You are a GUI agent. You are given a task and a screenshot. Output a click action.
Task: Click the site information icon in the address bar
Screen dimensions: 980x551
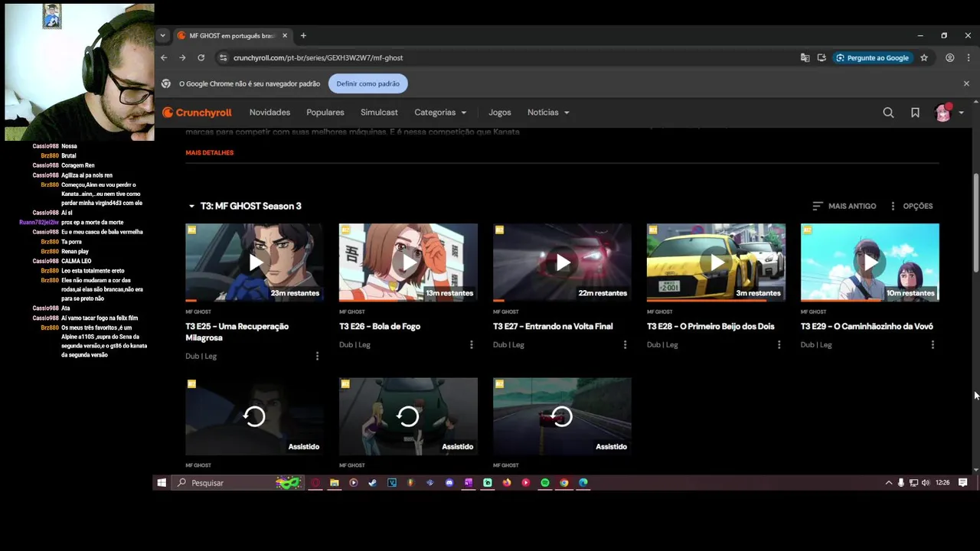click(x=223, y=57)
